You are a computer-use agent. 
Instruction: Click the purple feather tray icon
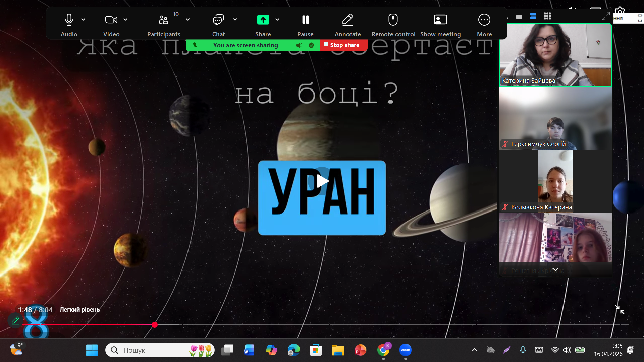point(507,350)
